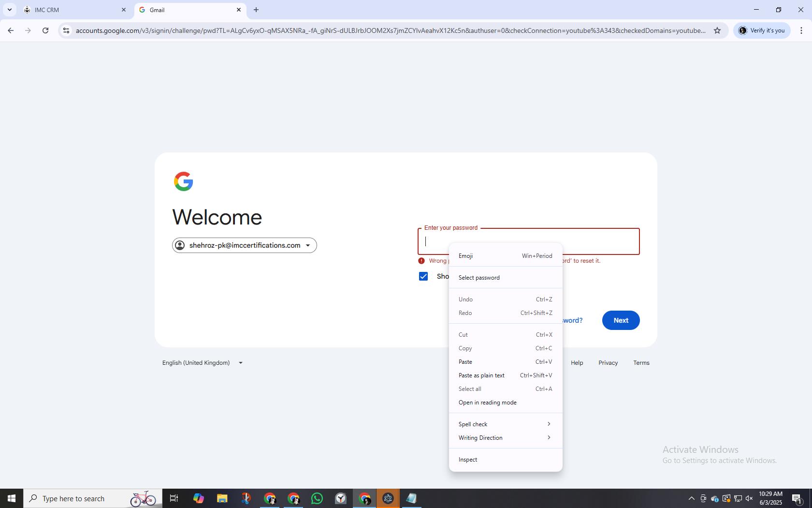Screen dimensions: 812x508
Task: Close the Gmail tab
Action: pyautogui.click(x=239, y=10)
